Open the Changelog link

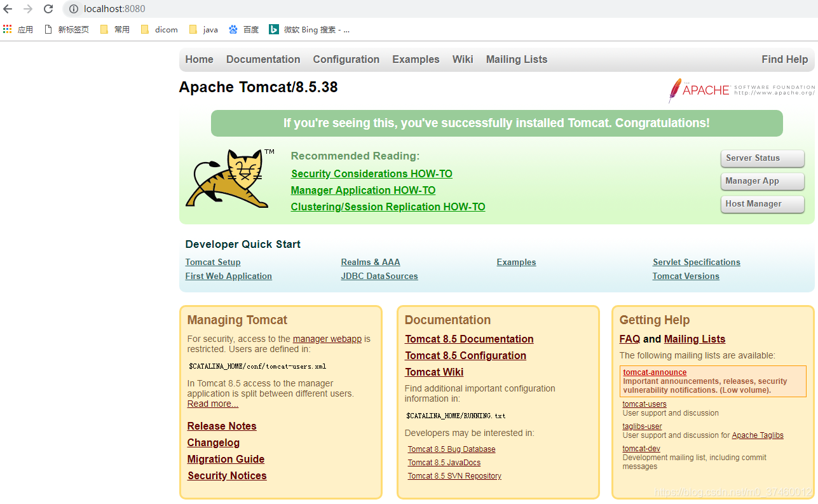coord(214,442)
